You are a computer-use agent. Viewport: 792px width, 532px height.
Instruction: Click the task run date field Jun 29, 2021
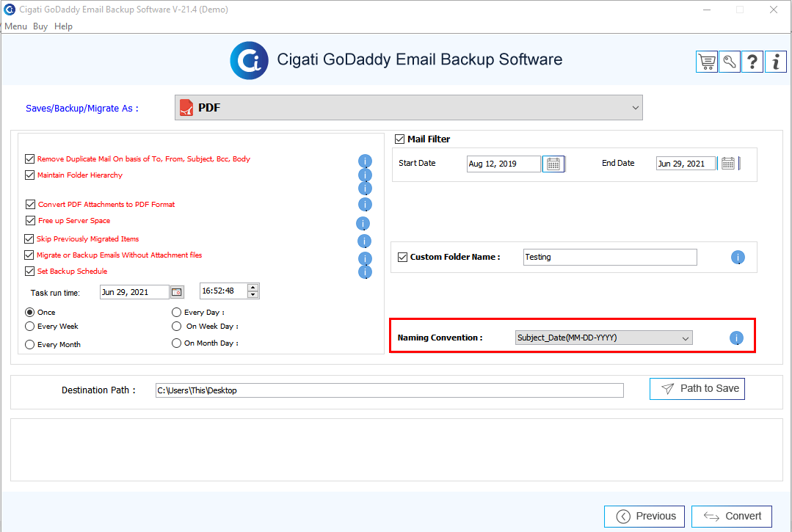click(x=134, y=292)
